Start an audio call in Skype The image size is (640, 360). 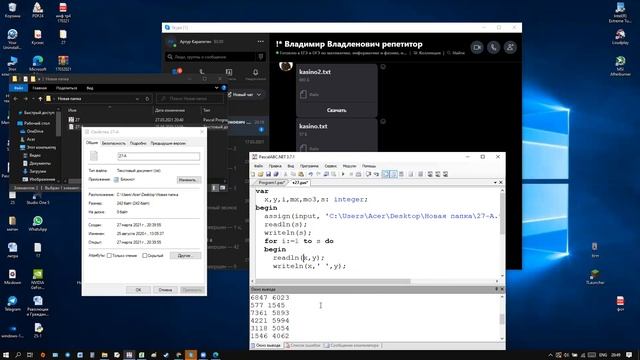pyautogui.click(x=493, y=47)
